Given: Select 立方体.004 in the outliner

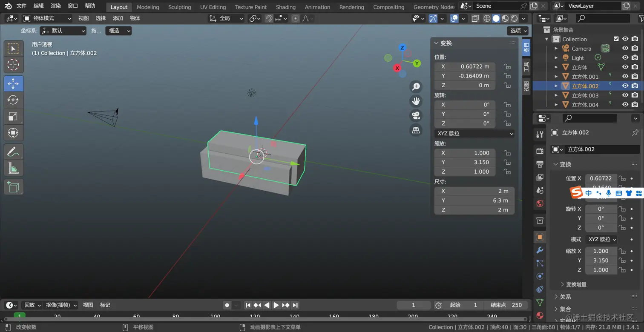Looking at the screenshot, I should (585, 105).
